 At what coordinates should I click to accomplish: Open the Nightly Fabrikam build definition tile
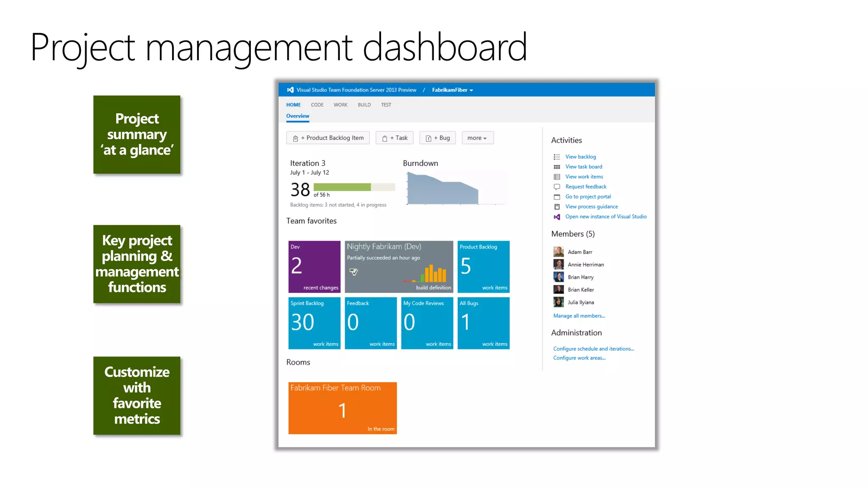pos(399,267)
